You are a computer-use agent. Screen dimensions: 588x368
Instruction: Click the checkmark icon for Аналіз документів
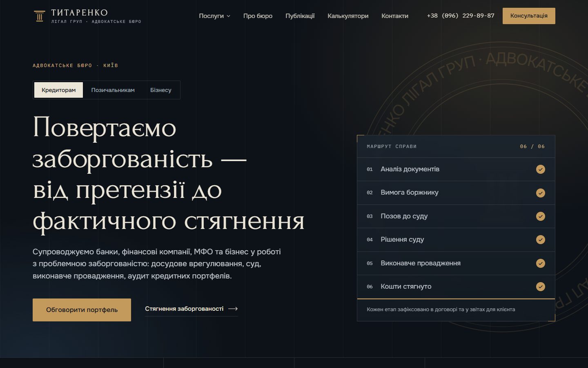pos(540,169)
